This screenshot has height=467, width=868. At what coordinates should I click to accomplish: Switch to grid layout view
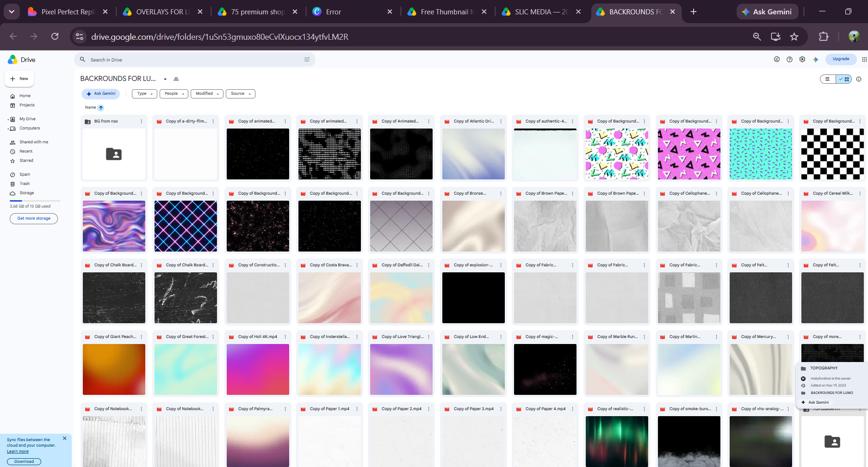pyautogui.click(x=844, y=79)
